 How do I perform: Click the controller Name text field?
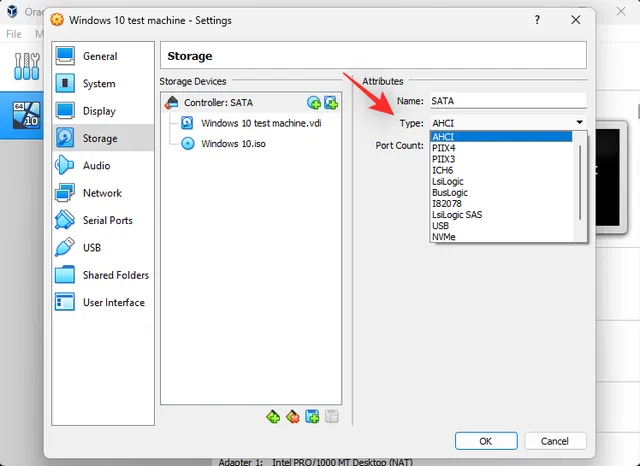(506, 101)
